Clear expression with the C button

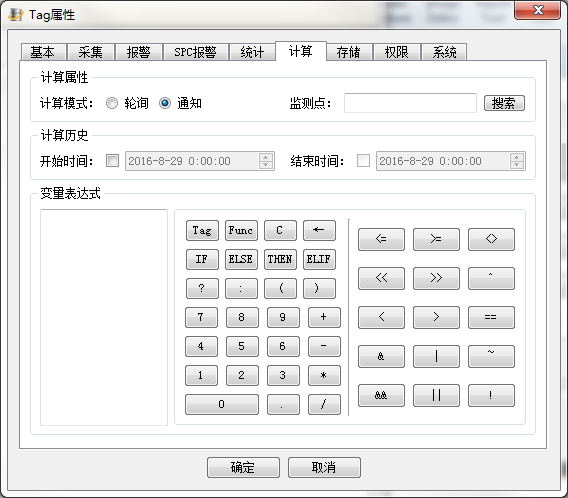coord(280,230)
